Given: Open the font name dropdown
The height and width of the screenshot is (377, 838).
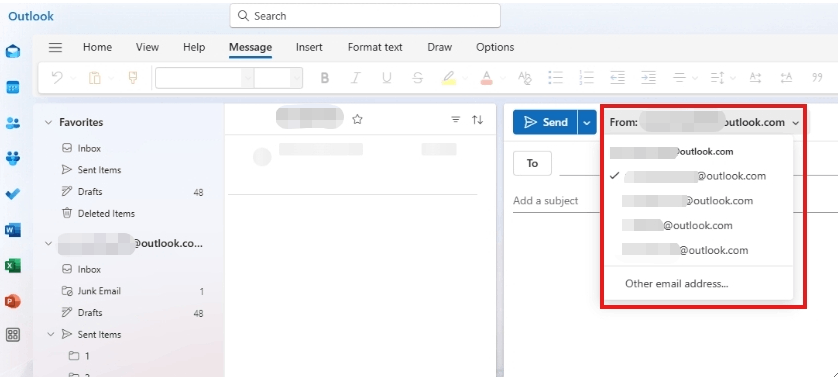Looking at the screenshot, I should pyautogui.click(x=247, y=78).
